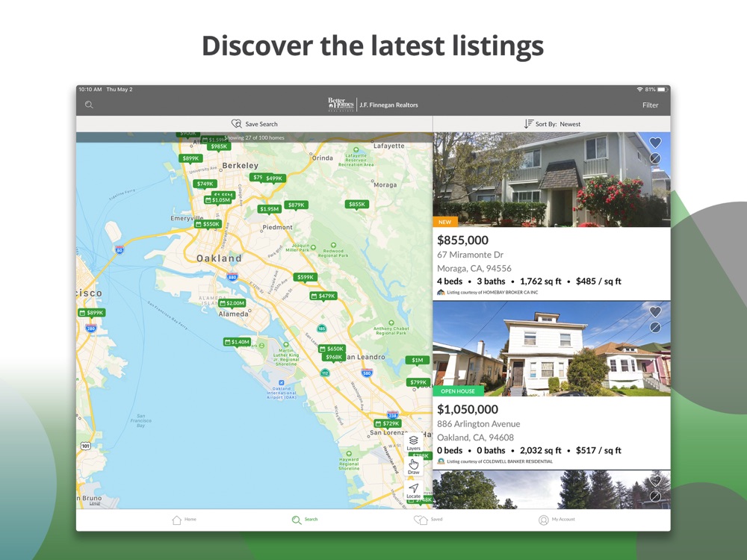Click the "Moraga, CA, 94556" text
747x560 pixels.
tap(474, 268)
